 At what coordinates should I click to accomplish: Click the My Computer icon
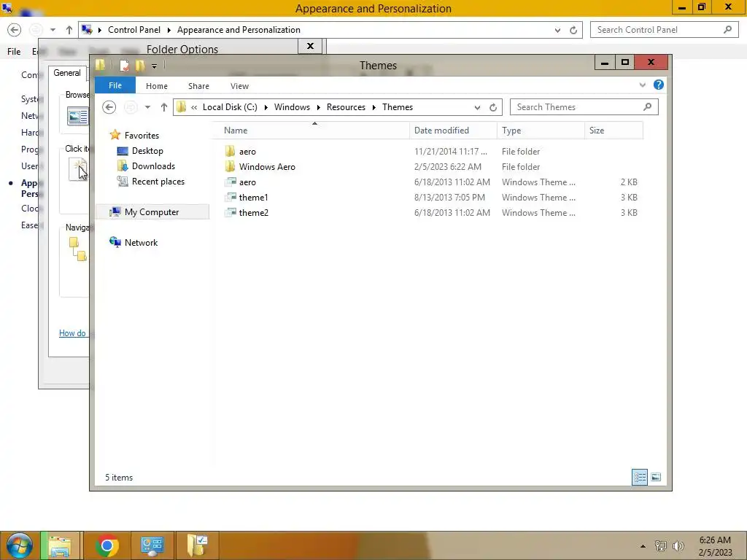115,212
